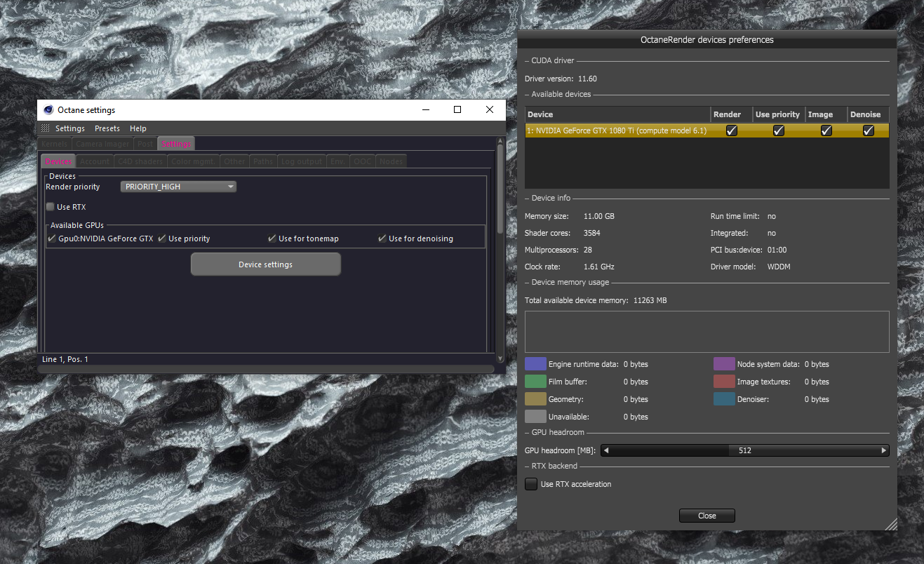The width and height of the screenshot is (924, 564).
Task: Open the Help menu in Octane settings
Action: pyautogui.click(x=138, y=128)
